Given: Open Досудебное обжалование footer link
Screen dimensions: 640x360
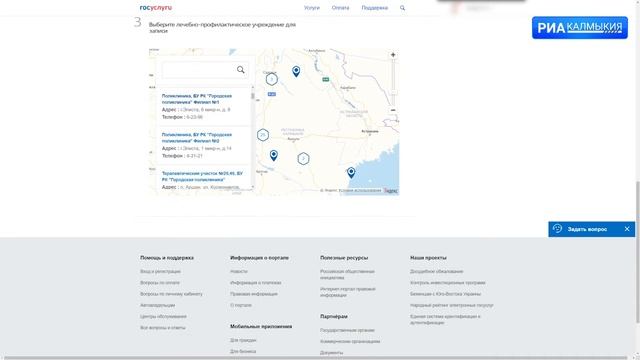Looking at the screenshot, I should (x=437, y=271).
